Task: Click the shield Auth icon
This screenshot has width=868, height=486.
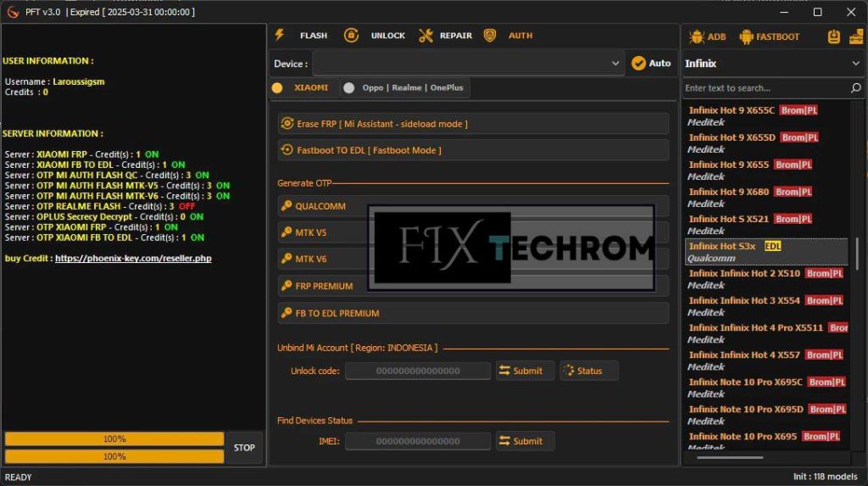Action: [490, 36]
